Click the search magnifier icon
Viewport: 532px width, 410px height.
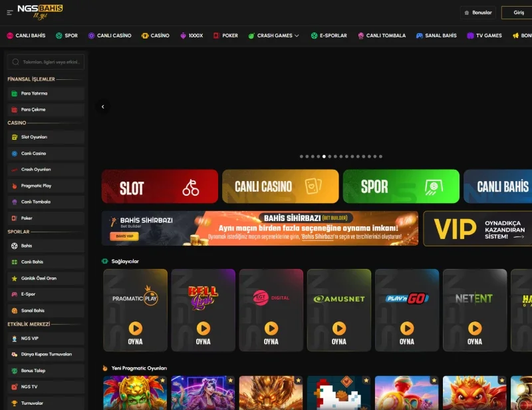click(x=15, y=62)
